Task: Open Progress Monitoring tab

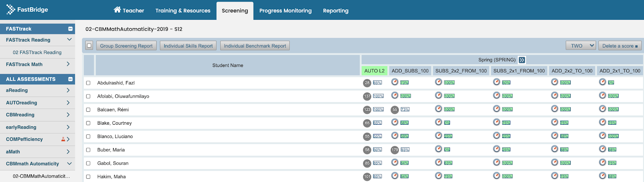Action: pyautogui.click(x=285, y=10)
